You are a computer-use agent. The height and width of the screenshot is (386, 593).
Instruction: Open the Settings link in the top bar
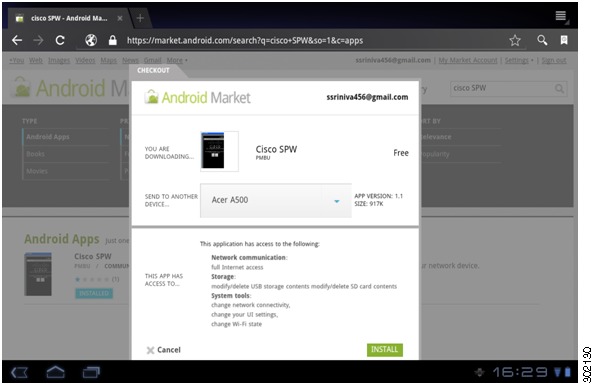click(x=516, y=60)
